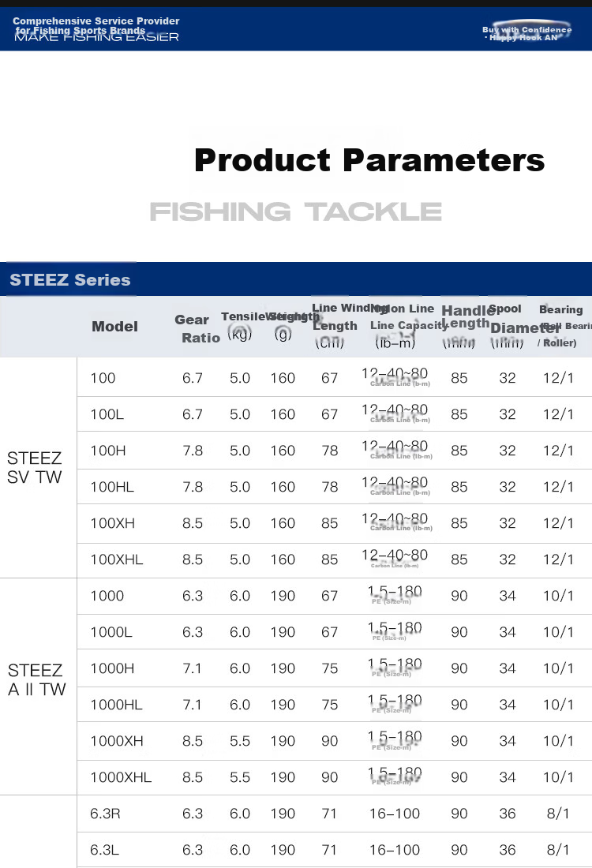Image resolution: width=592 pixels, height=868 pixels.
Task: Click bearing '10/1' in the 1000XH row
Action: 558,741
